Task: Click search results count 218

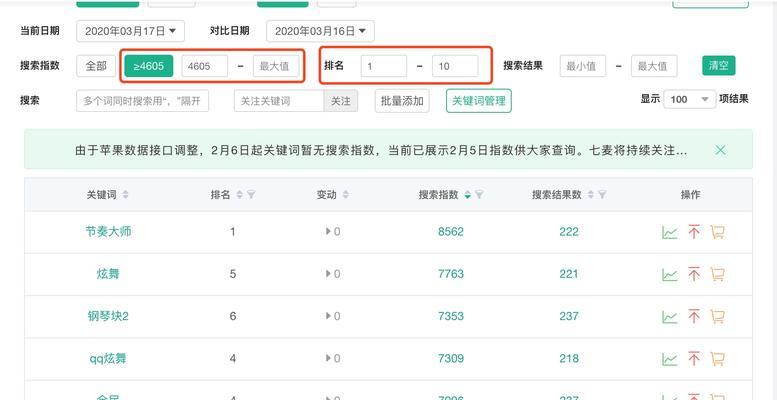Action: (569, 358)
